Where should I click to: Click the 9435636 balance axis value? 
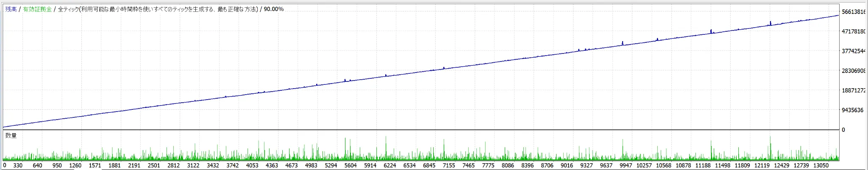tap(852, 110)
